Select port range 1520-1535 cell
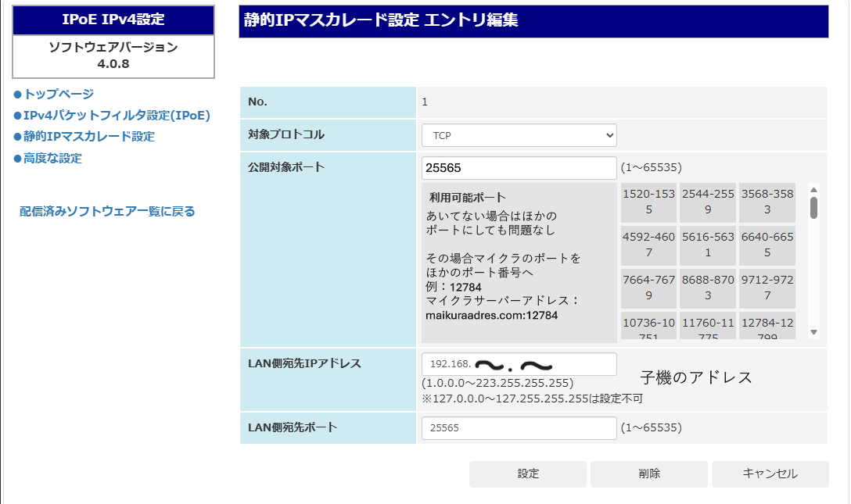 648,202
